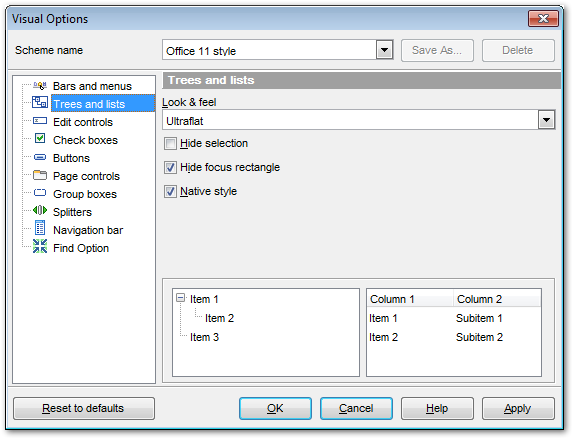Click Subitem 2 cell in list

coord(479,337)
